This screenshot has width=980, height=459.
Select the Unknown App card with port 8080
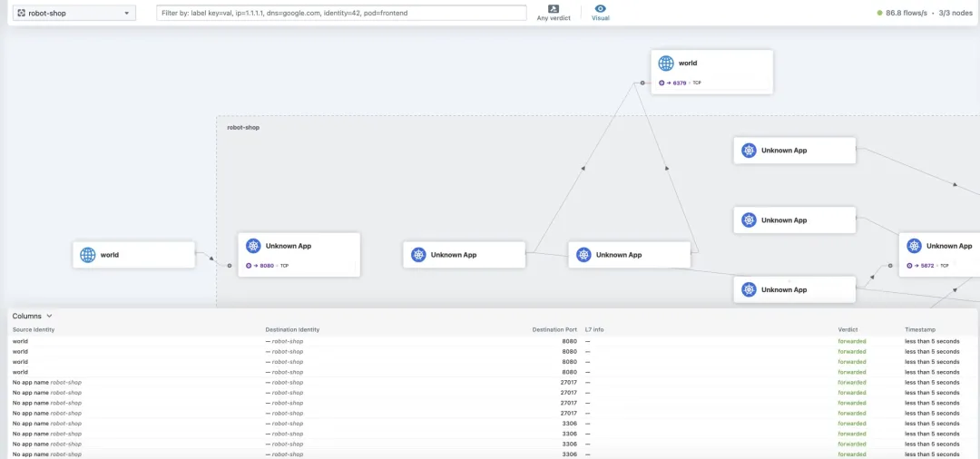click(299, 255)
